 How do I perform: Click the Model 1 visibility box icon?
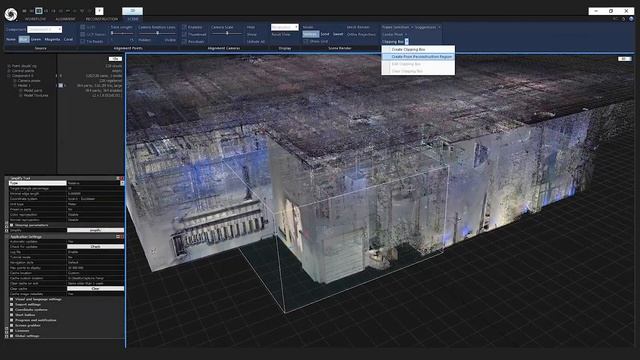pos(60,86)
